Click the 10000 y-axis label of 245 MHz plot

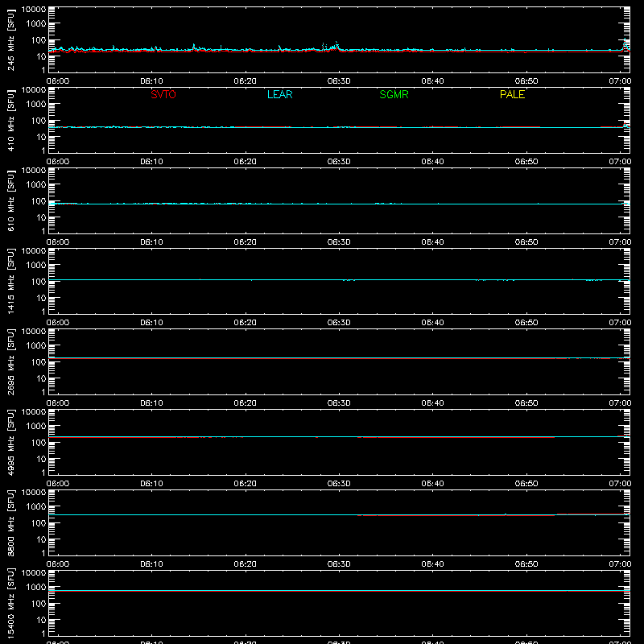(x=34, y=9)
